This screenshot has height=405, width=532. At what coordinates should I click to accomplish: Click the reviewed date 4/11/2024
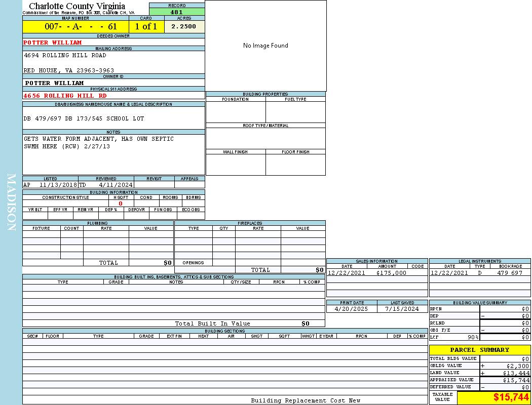[x=116, y=185]
